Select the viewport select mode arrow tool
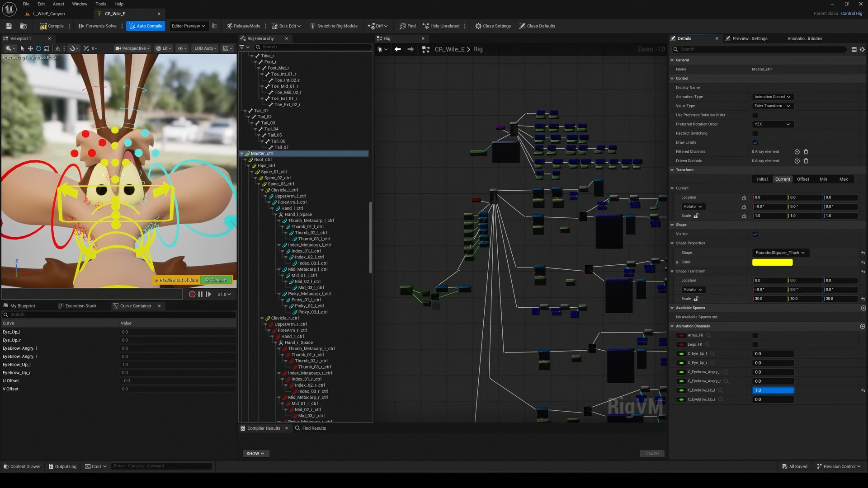The image size is (868, 488). 22,48
